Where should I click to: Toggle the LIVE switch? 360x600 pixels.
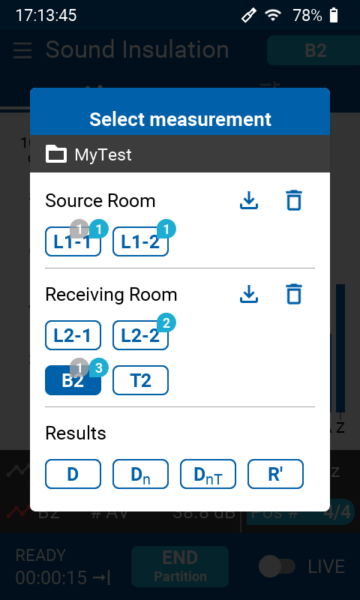pos(277,567)
